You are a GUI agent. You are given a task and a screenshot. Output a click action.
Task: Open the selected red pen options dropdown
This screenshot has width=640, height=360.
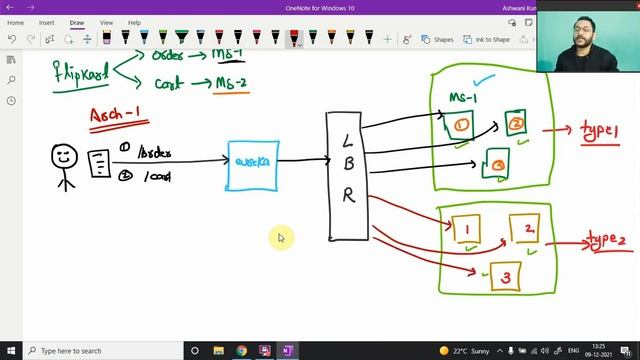click(x=300, y=45)
